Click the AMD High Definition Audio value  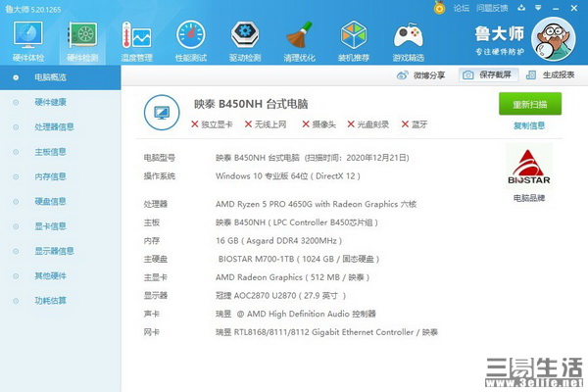point(296,314)
